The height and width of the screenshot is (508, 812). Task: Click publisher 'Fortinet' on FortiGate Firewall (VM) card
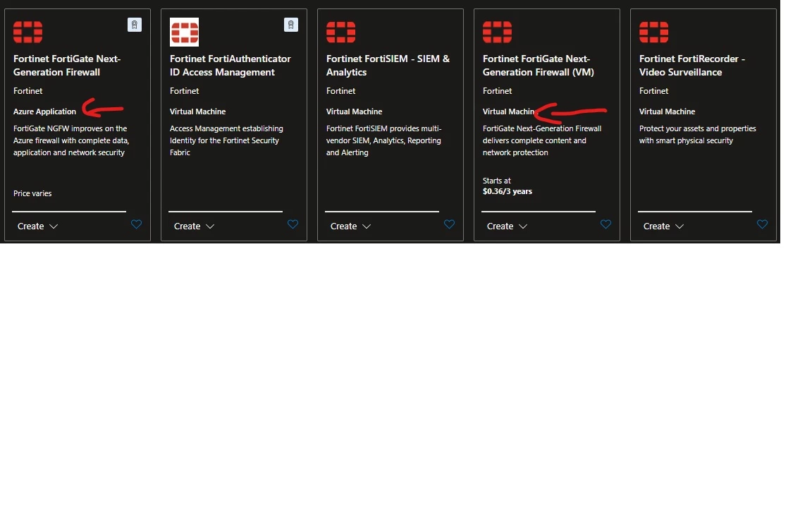point(497,91)
